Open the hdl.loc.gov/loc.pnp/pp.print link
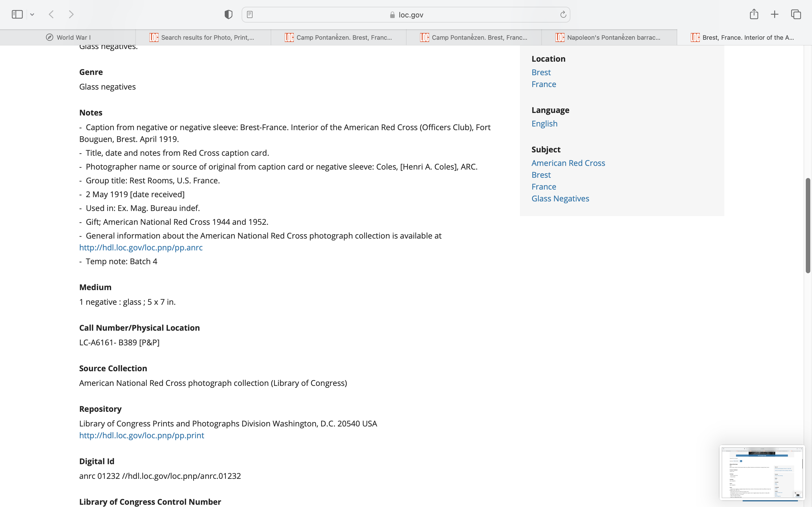 [x=142, y=435]
